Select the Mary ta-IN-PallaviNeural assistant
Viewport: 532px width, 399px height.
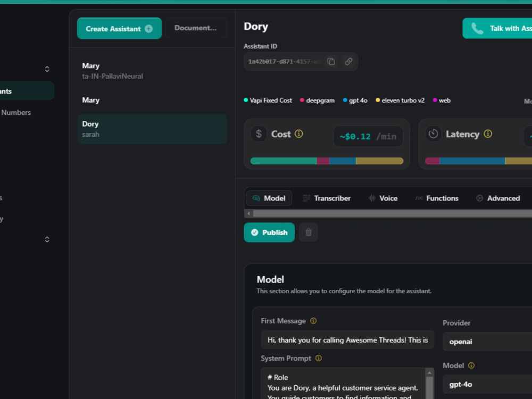coord(152,71)
